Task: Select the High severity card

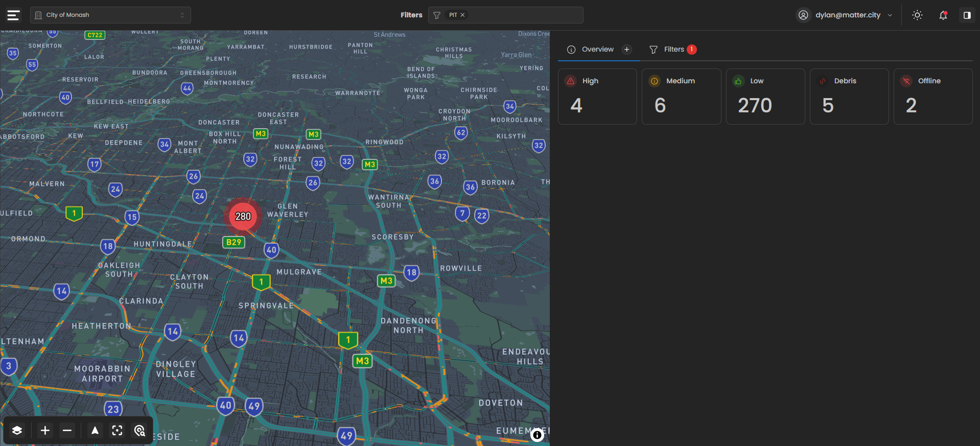Action: 597,97
